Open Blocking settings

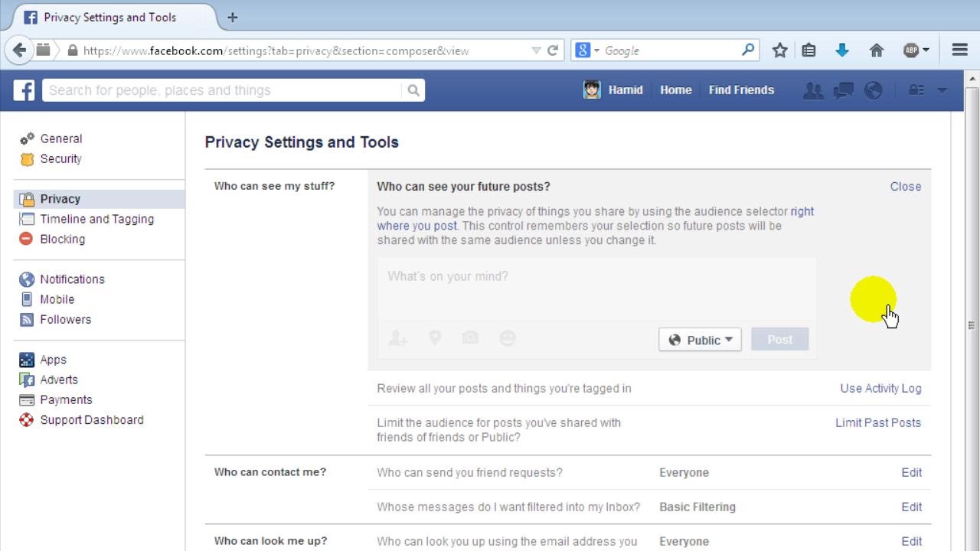(x=63, y=239)
